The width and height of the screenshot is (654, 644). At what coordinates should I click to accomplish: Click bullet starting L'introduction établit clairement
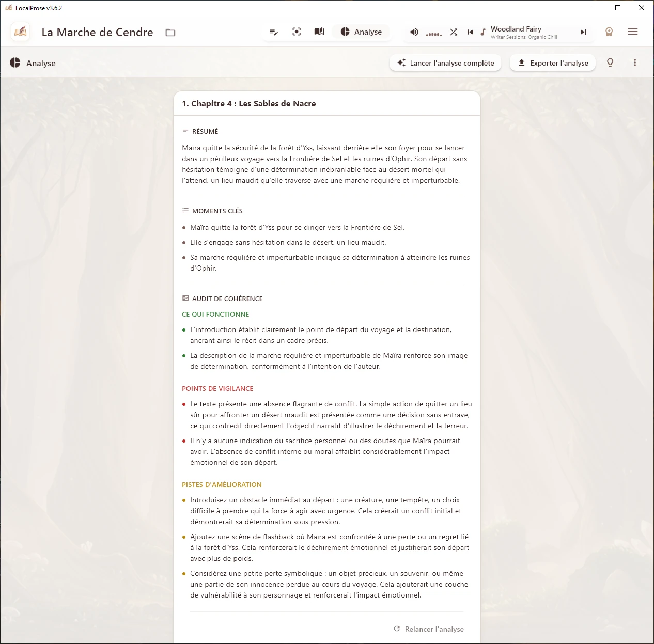[321, 335]
